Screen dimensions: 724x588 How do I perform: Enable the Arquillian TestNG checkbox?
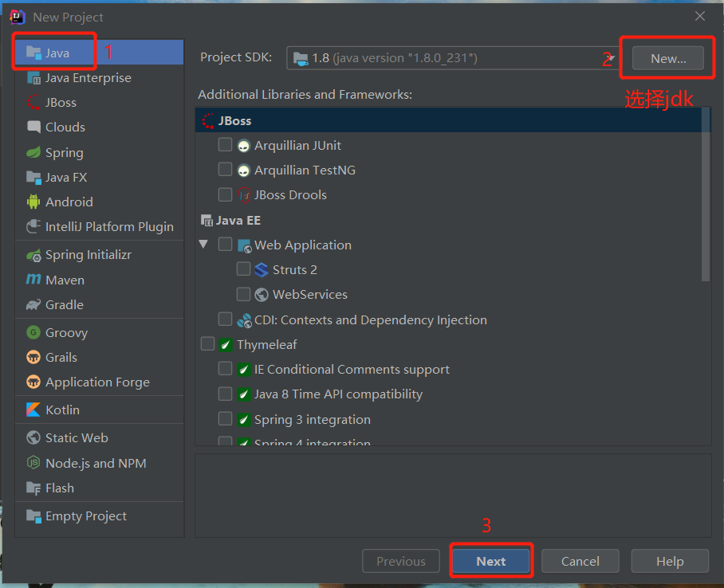click(225, 170)
